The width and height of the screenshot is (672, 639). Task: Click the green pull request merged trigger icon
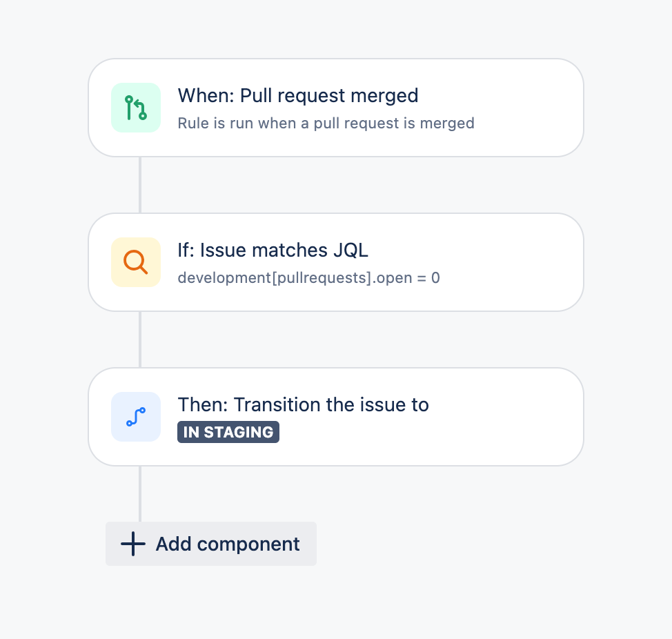(x=136, y=108)
